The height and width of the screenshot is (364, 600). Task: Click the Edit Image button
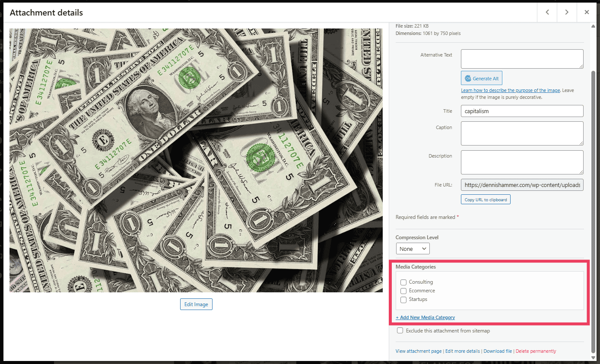[196, 304]
